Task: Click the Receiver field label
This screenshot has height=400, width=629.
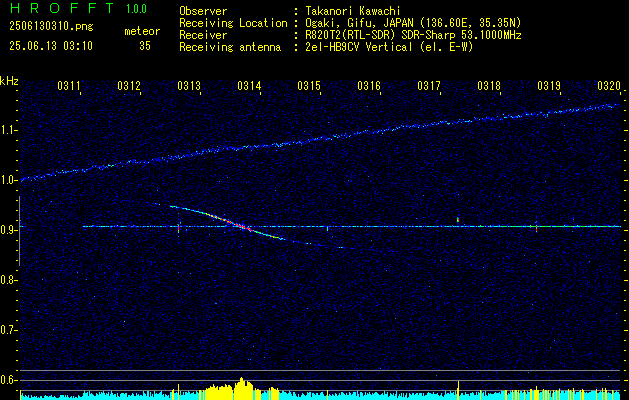Action: (x=203, y=35)
